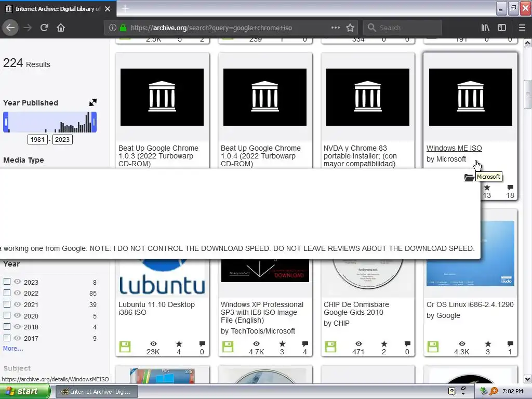Click the favorites star on Windows ME ISO card
Image resolution: width=532 pixels, height=399 pixels.
coord(487,187)
